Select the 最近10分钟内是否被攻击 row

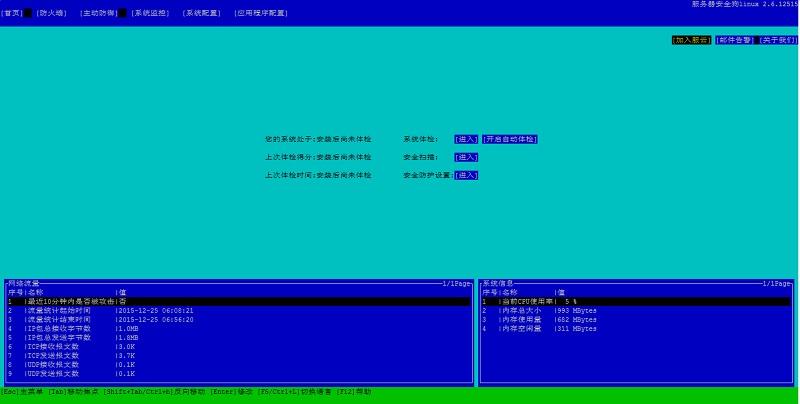coord(239,301)
